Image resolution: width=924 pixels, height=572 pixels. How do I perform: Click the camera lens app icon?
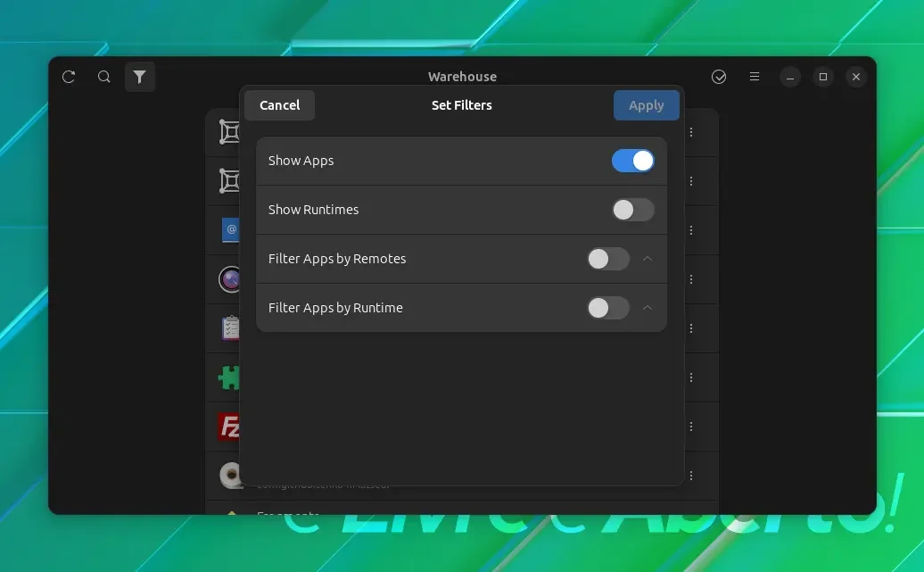point(229,279)
